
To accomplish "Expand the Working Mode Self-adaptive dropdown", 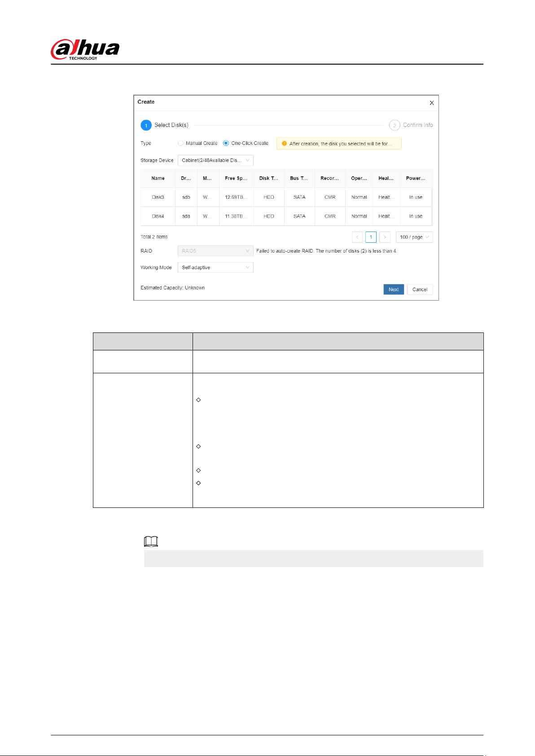I will [215, 267].
